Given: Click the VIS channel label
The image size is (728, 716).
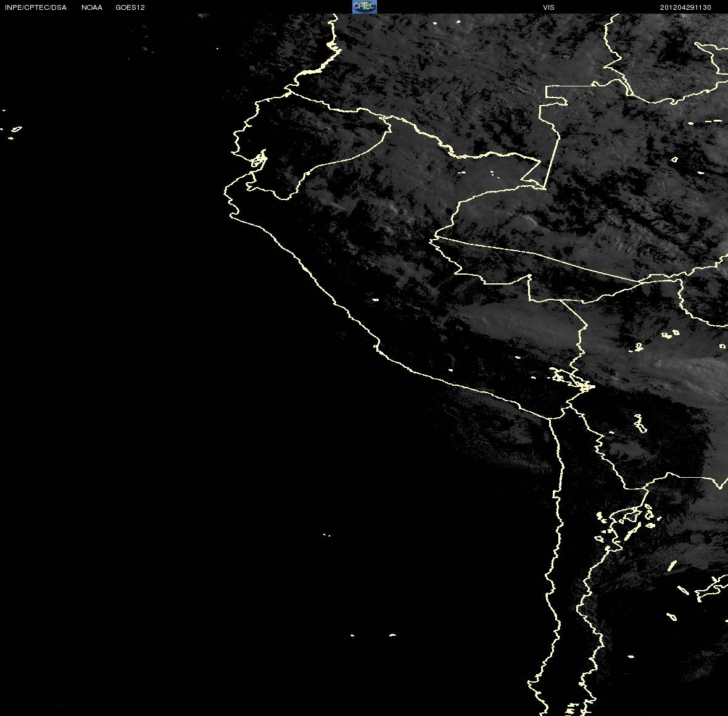Looking at the screenshot, I should (x=549, y=7).
